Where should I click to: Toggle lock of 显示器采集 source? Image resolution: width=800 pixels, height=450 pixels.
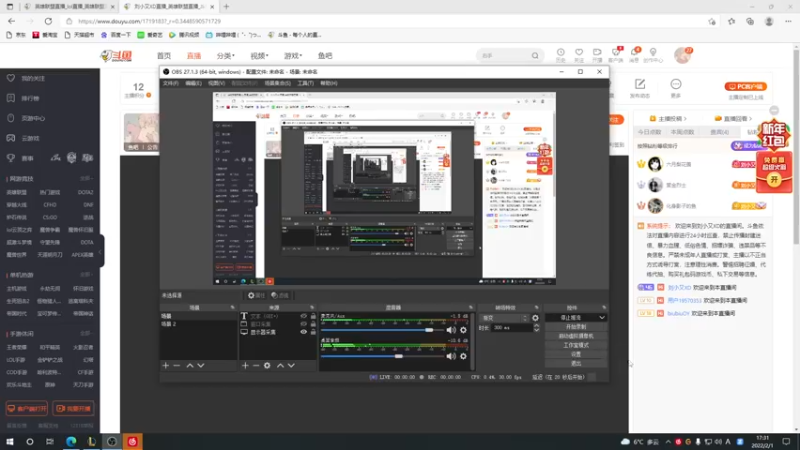[313, 332]
